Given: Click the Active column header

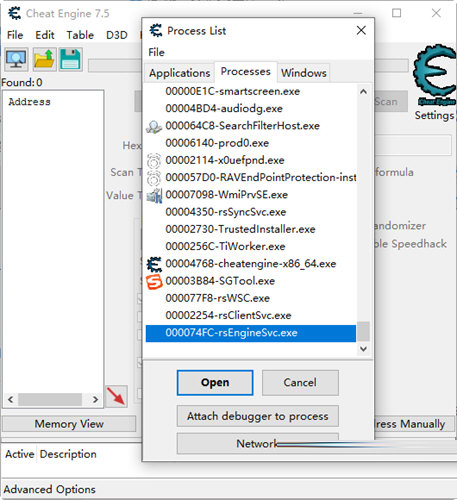Looking at the screenshot, I should point(20,454).
